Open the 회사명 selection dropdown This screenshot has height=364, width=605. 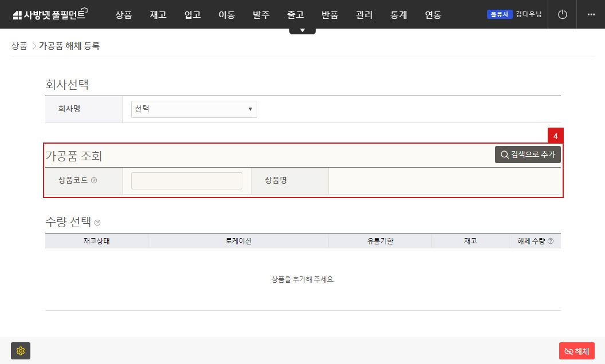(x=193, y=109)
